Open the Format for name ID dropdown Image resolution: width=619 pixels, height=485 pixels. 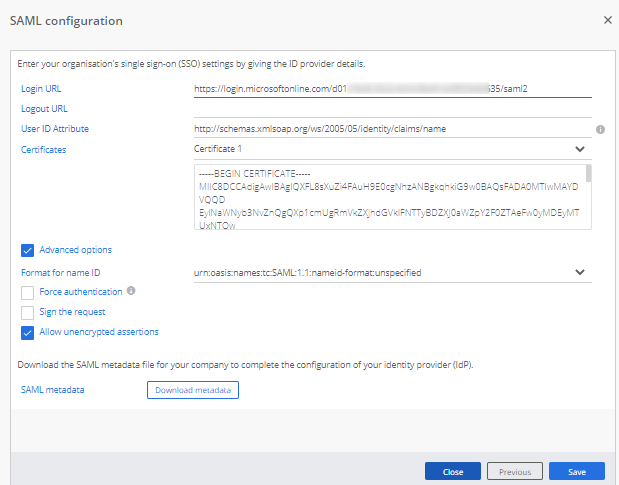click(x=579, y=272)
